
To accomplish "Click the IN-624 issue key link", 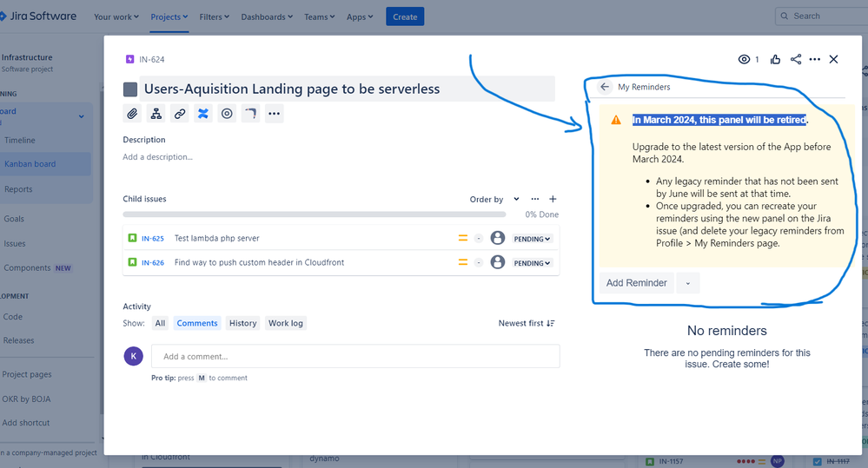I will 152,59.
